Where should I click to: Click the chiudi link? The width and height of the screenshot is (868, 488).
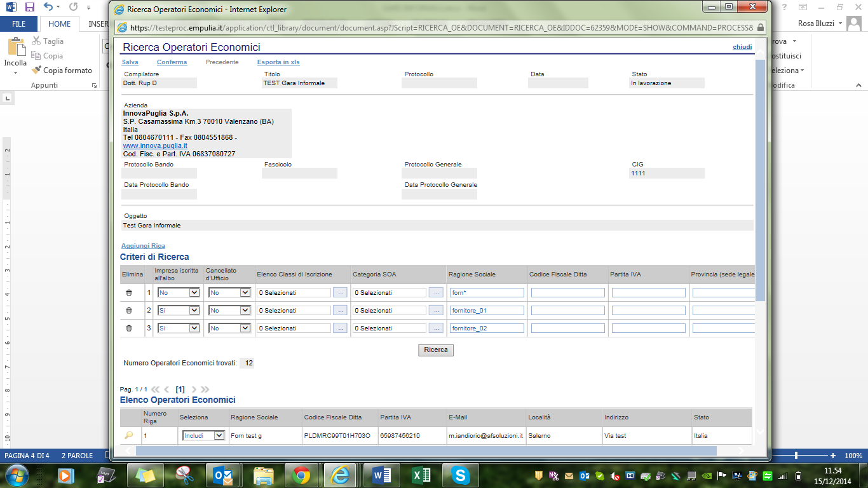742,47
